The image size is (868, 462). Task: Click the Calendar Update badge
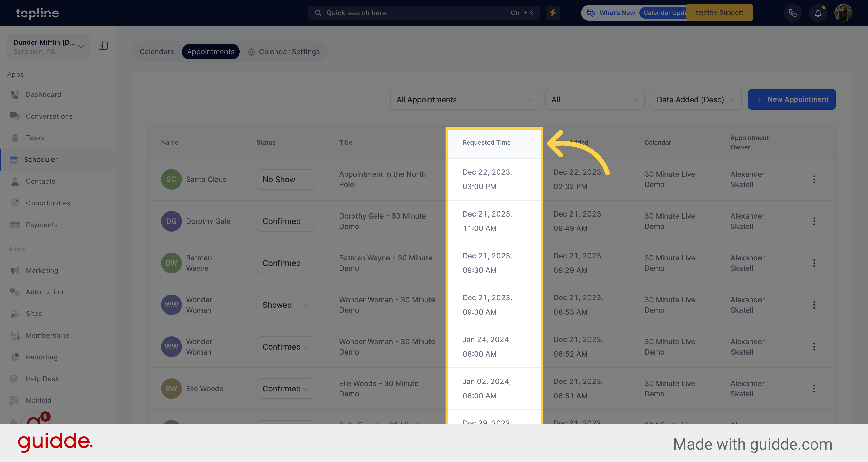pos(663,13)
